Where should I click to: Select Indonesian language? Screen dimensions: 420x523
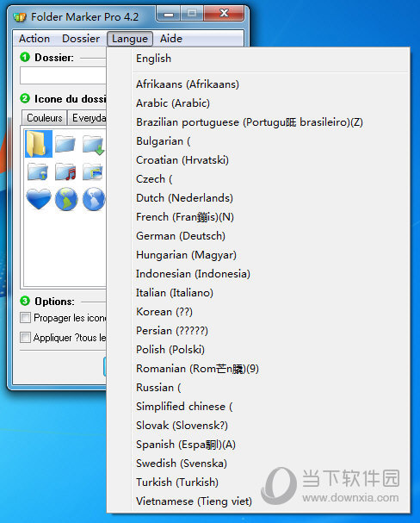(x=258, y=274)
